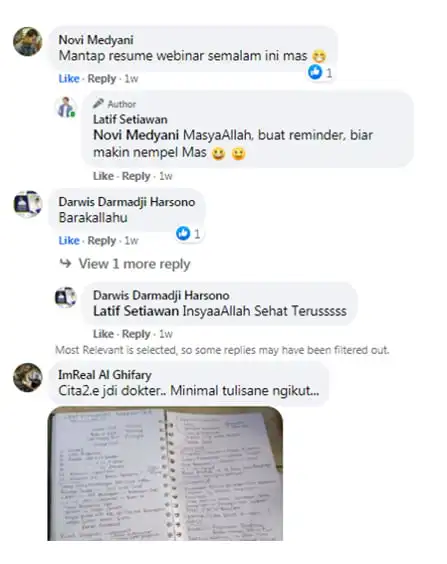This screenshot has height=564, width=447.
Task: Open Most Relevant filter notice
Action: click(x=222, y=350)
